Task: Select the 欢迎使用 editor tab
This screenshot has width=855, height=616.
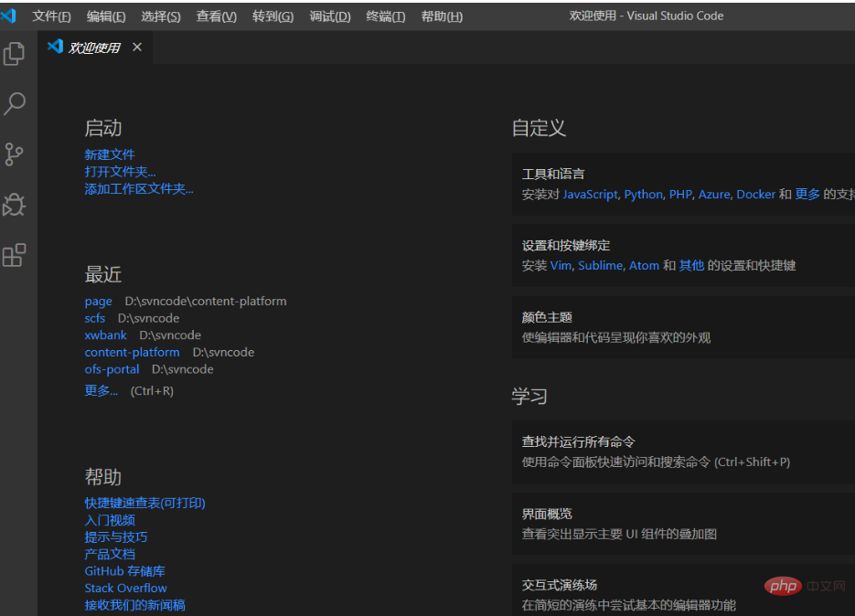Action: click(x=95, y=48)
